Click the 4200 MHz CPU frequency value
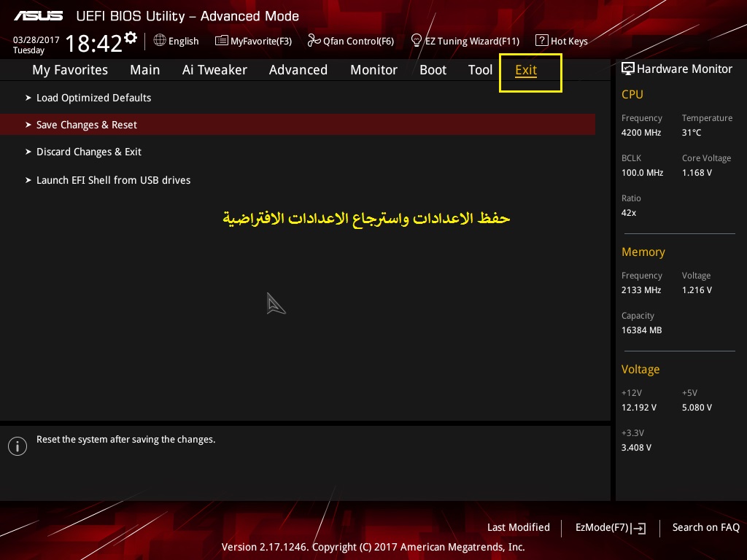This screenshot has width=747, height=560. tap(641, 133)
